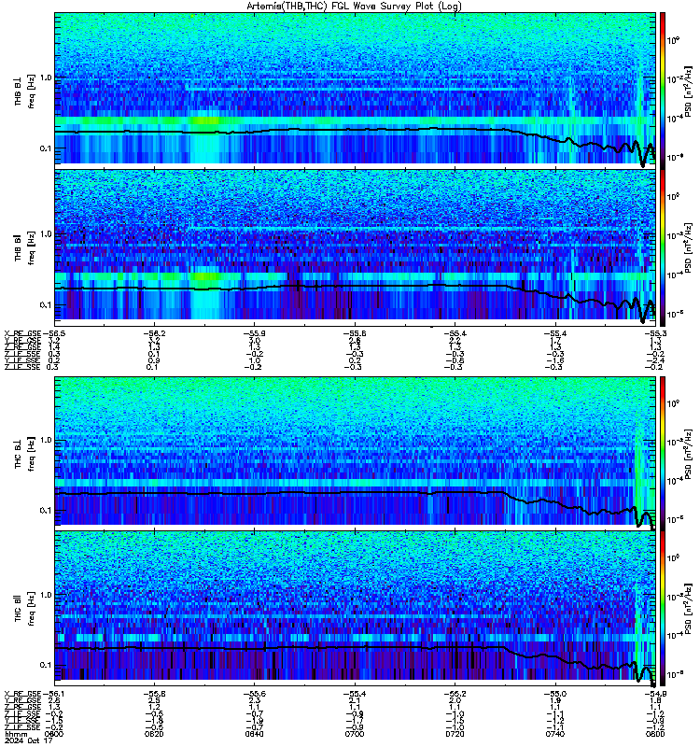
Task: Click the 0620 time label
Action: pyautogui.click(x=154, y=734)
